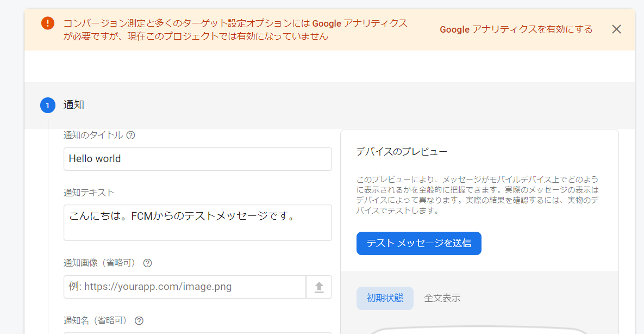The height and width of the screenshot is (334, 644).
Task: Click the デバイスのプレビュー heading
Action: (402, 152)
